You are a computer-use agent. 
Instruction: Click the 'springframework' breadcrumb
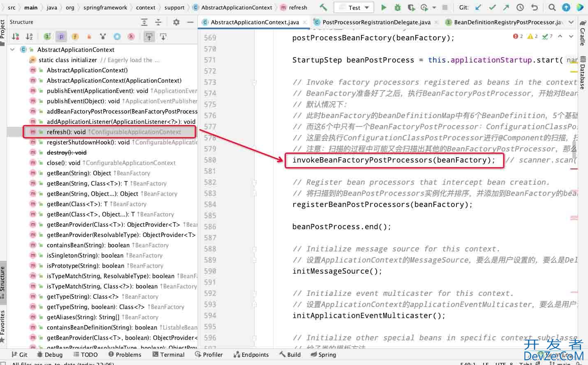click(105, 7)
